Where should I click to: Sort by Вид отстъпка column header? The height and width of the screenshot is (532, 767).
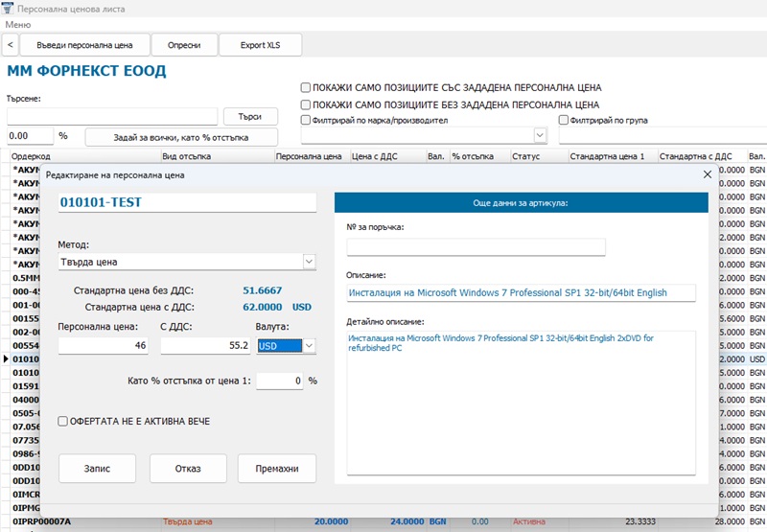point(218,156)
